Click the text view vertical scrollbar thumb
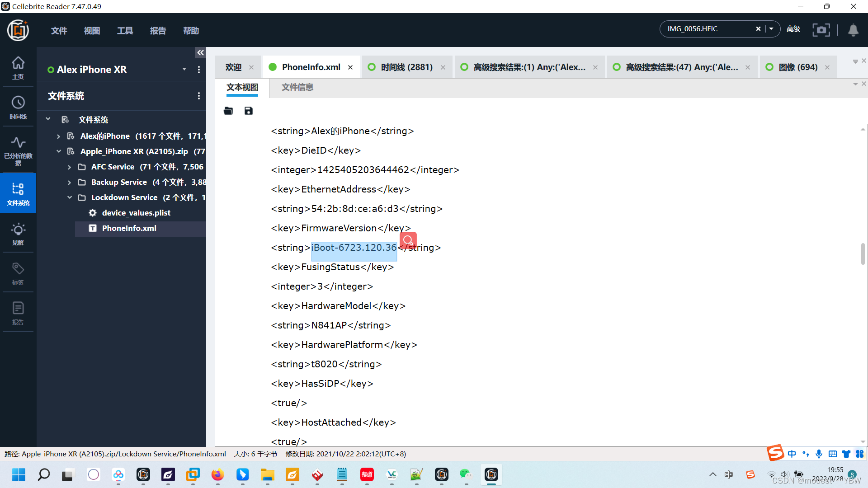The image size is (868, 488). [863, 253]
